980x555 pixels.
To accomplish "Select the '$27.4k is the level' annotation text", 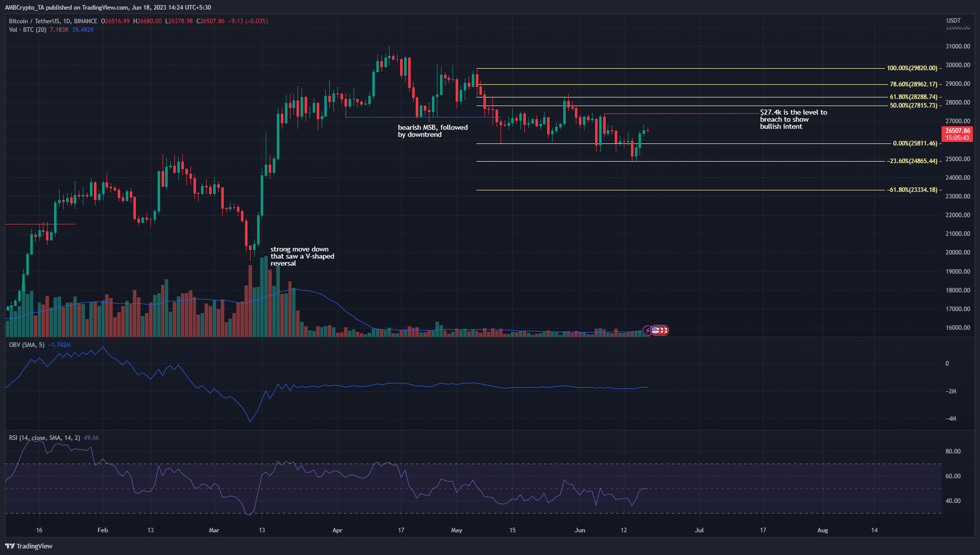I will 794,119.
